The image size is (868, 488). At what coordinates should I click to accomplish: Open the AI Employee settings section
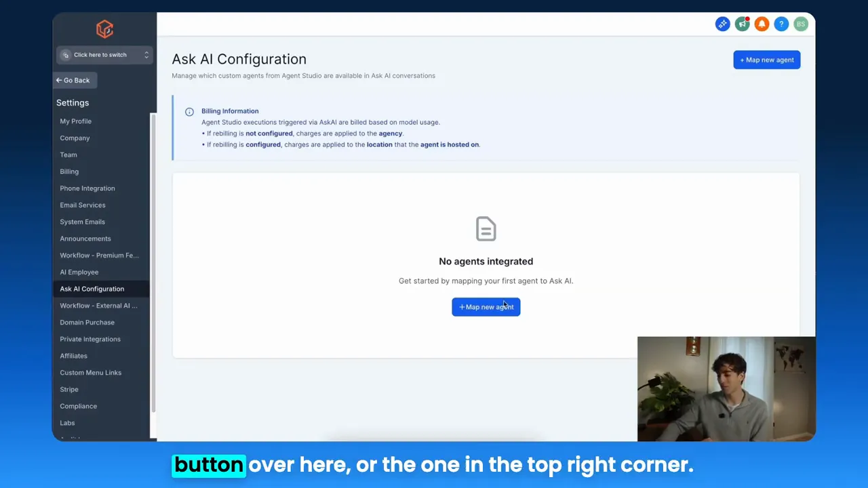(79, 272)
